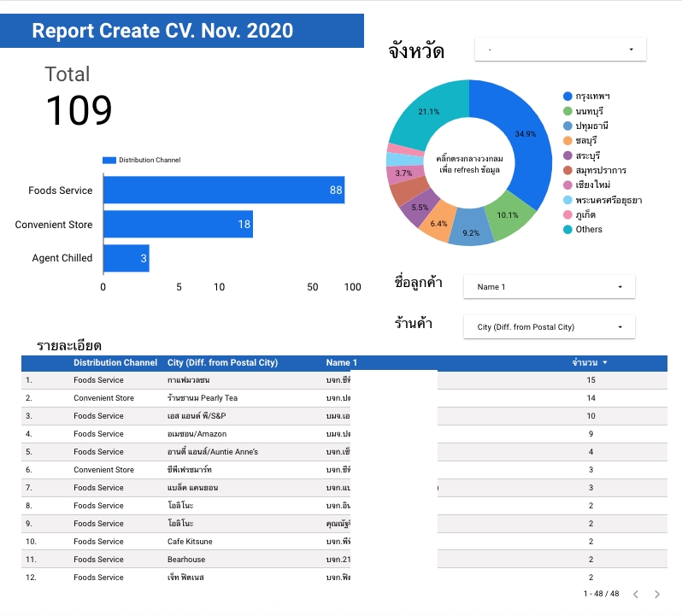Go to next table page arrow

[656, 594]
